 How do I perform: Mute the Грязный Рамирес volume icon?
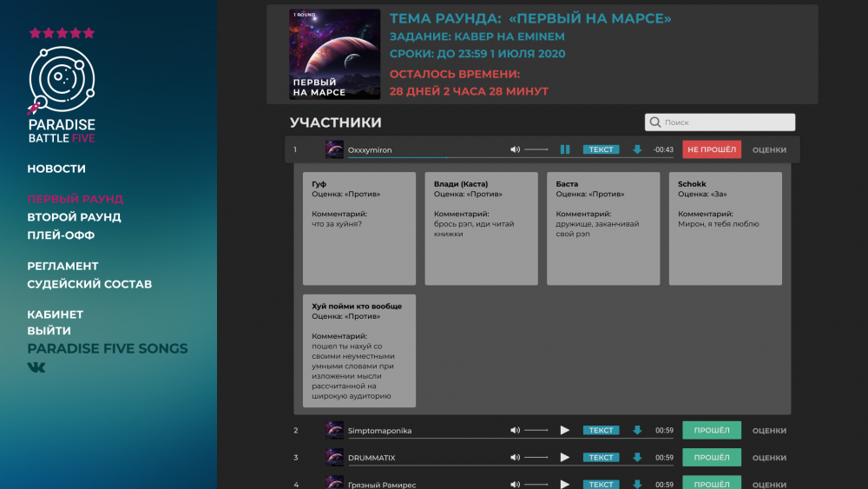point(515,485)
